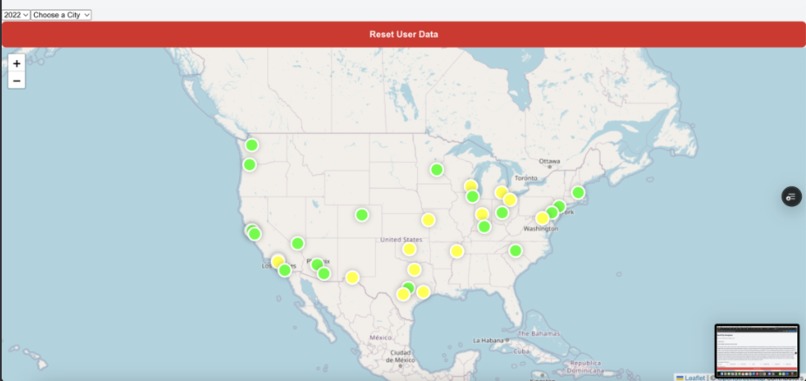The width and height of the screenshot is (806, 381).
Task: Click the Ciudad de México label
Action: pos(400,356)
